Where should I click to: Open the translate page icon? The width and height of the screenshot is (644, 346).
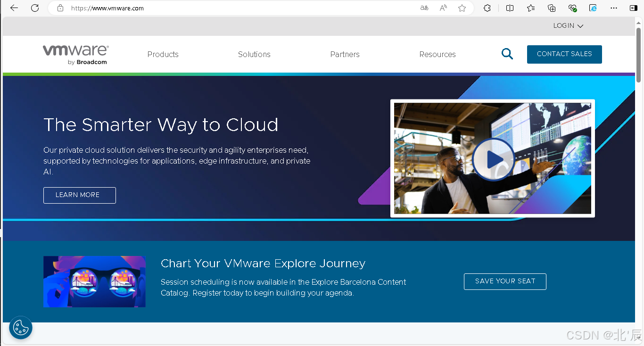tap(424, 8)
